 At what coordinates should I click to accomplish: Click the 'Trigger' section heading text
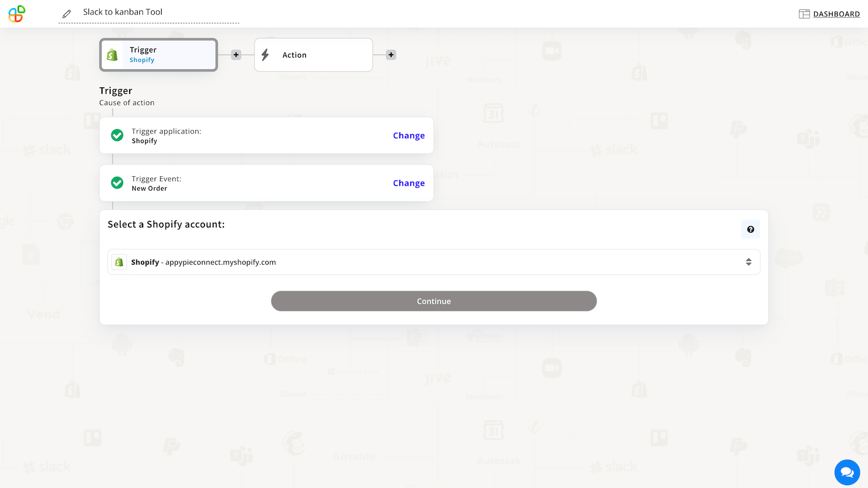(x=116, y=91)
